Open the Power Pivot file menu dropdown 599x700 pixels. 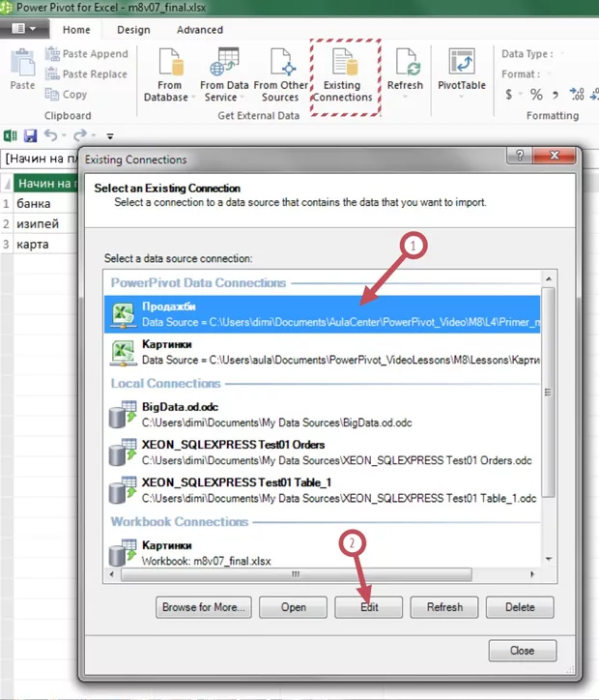click(24, 29)
